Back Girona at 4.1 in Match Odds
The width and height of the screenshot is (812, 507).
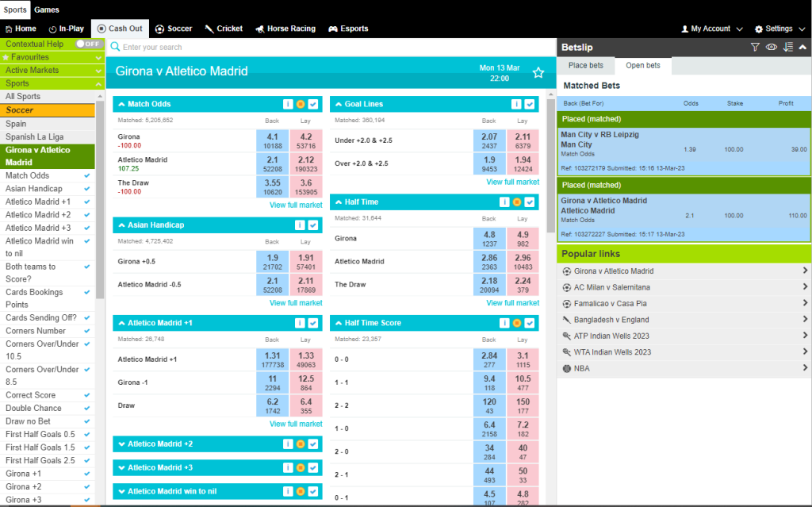(273, 140)
